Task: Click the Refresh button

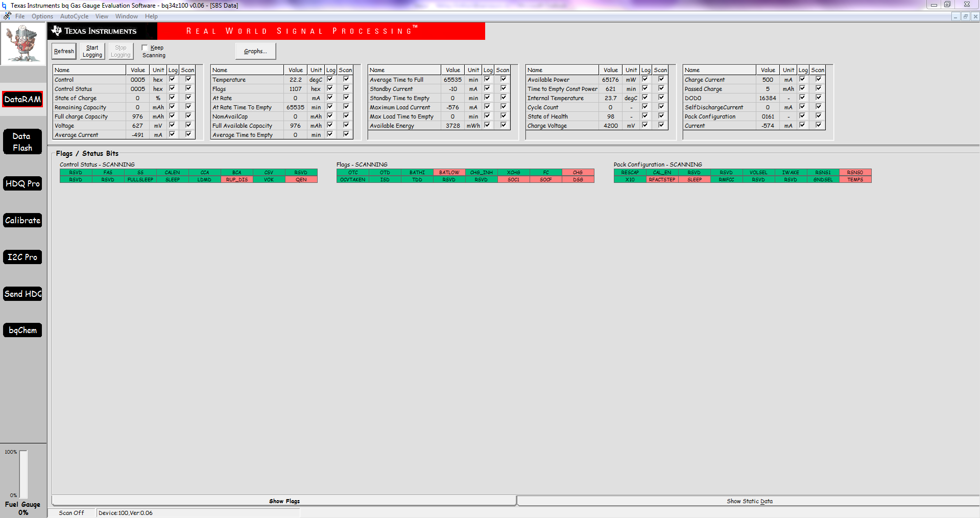Action: pyautogui.click(x=64, y=51)
